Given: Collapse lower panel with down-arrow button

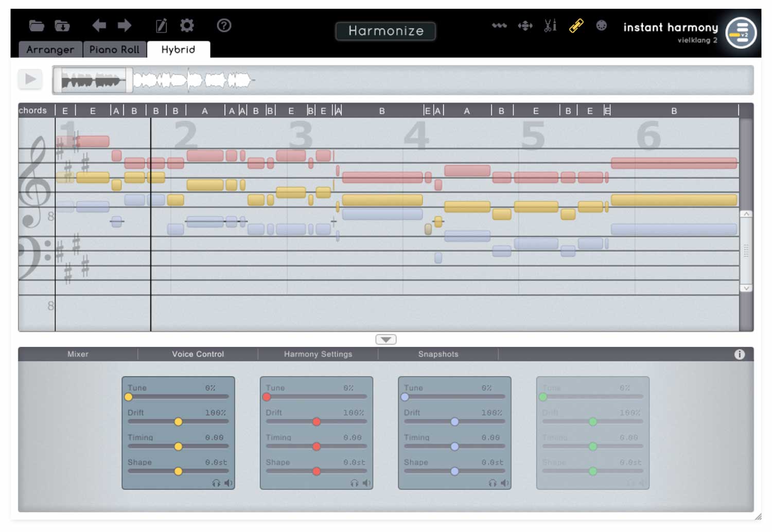Looking at the screenshot, I should point(385,340).
